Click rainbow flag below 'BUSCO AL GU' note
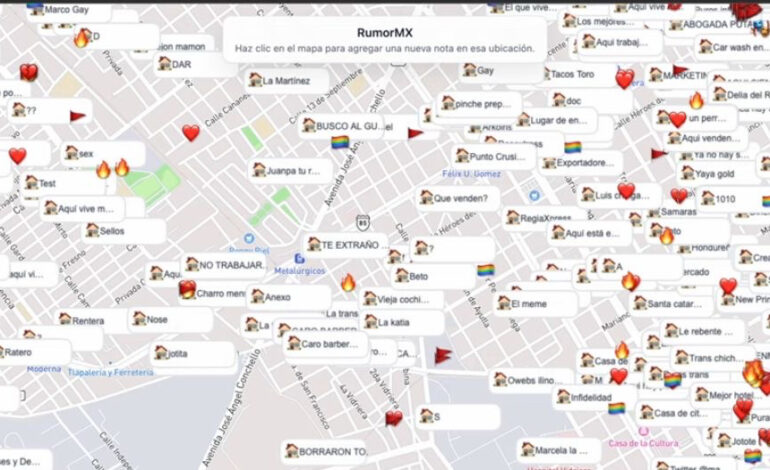Viewport: 770px width, 470px height. coord(340,143)
